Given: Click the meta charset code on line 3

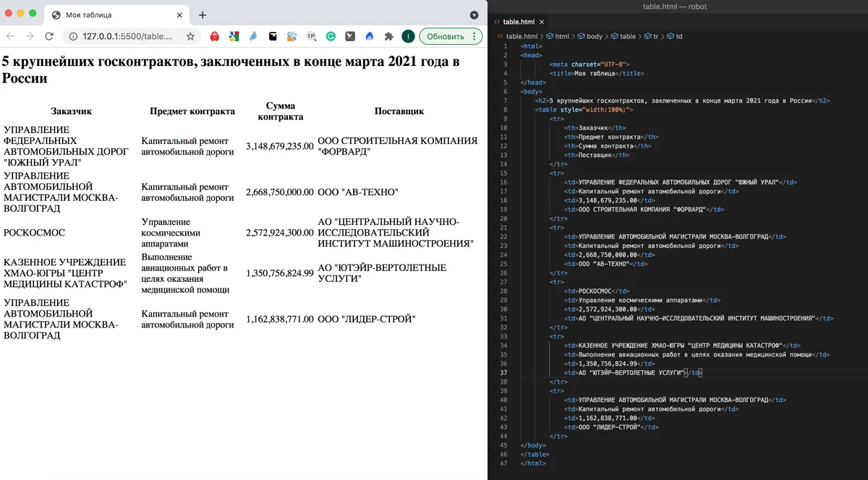Looking at the screenshot, I should [590, 64].
